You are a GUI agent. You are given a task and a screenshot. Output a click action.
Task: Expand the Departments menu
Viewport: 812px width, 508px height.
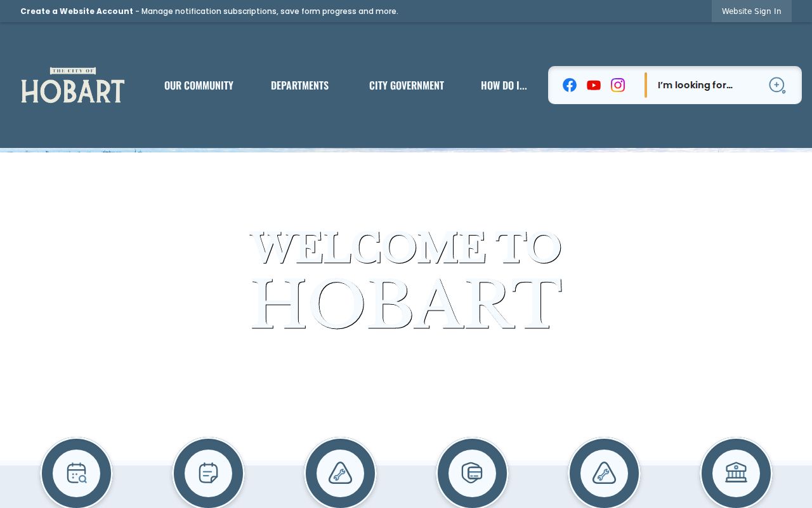299,85
